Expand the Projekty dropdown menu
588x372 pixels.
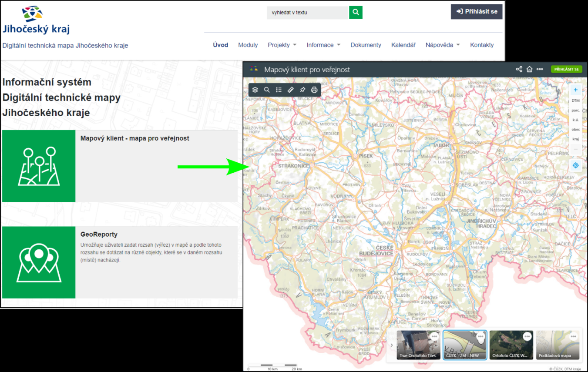pyautogui.click(x=282, y=45)
